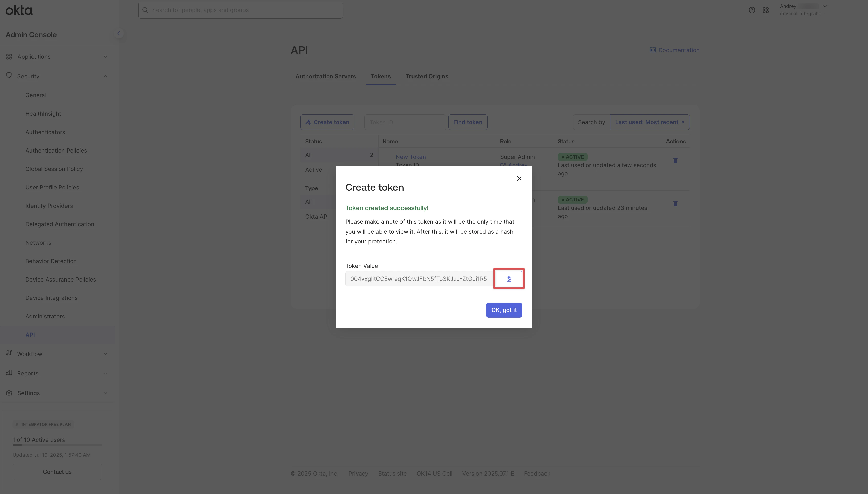The image size is (868, 494).
Task: Open Device Assurance Policies
Action: click(61, 280)
